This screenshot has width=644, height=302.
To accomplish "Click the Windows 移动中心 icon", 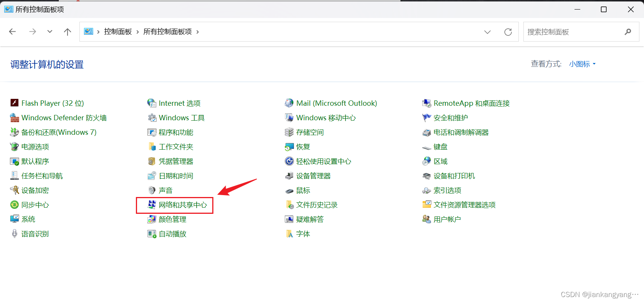I will (x=289, y=117).
